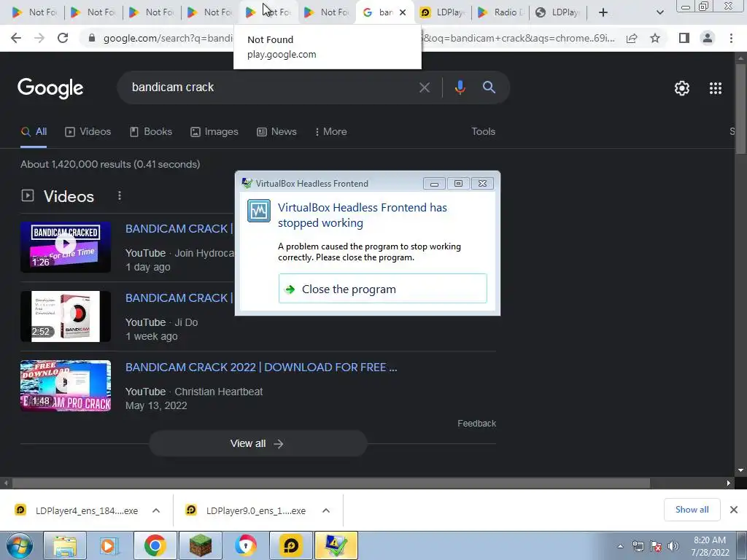Click the volume speaker tray icon

point(673,546)
